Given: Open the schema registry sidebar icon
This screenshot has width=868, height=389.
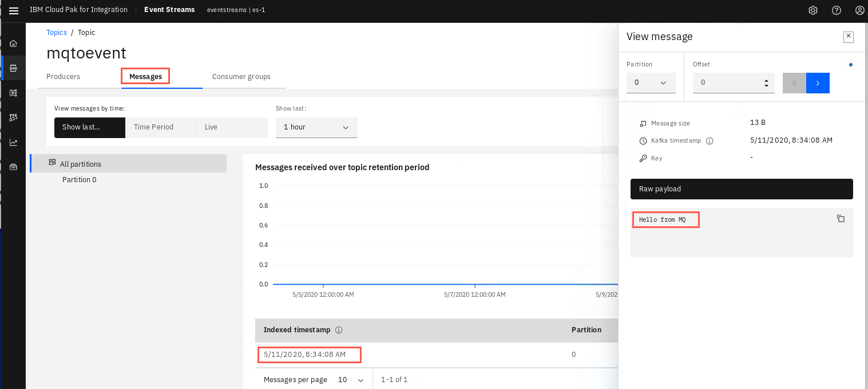Looking at the screenshot, I should pos(13,93).
